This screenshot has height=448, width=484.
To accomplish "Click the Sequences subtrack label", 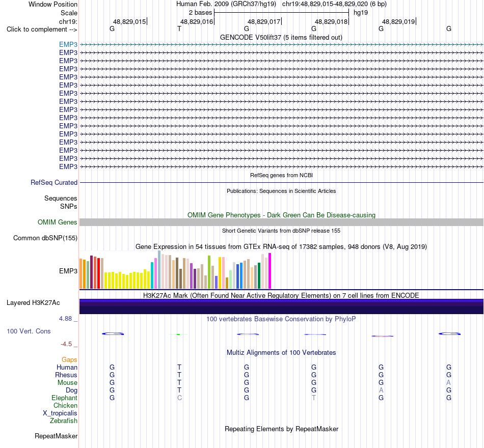I will (61, 198).
